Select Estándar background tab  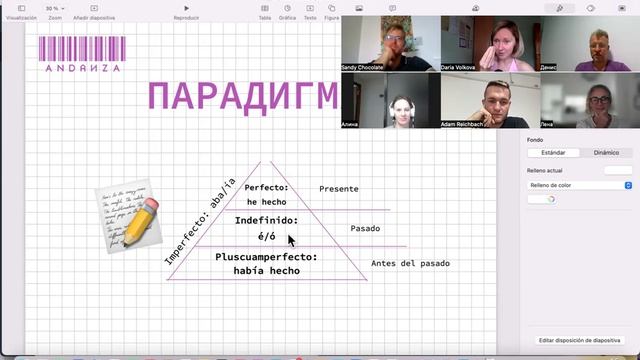[x=553, y=153]
